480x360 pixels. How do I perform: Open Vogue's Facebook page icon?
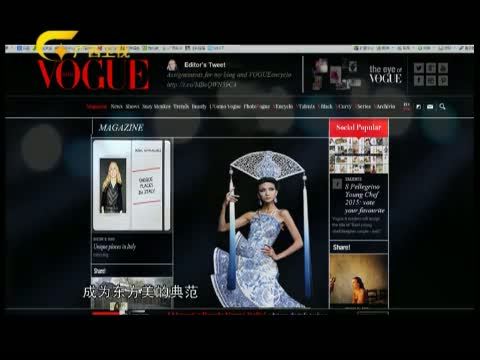coord(419,80)
